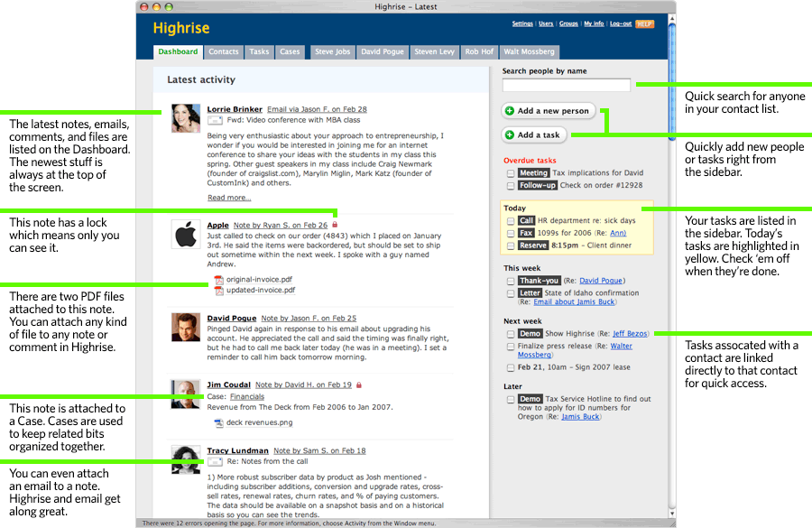Image resolution: width=812 pixels, height=528 pixels.
Task: Open the deck revenues.png attachment link
Action: pyautogui.click(x=260, y=422)
